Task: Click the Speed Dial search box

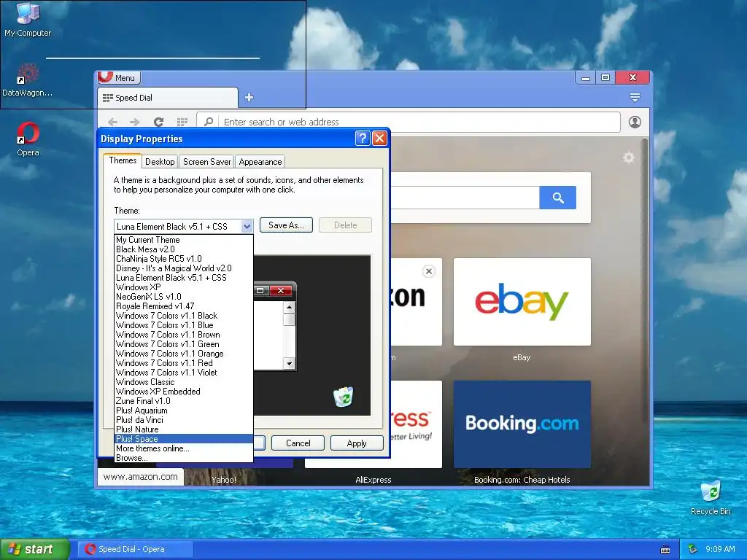Action: (465, 198)
